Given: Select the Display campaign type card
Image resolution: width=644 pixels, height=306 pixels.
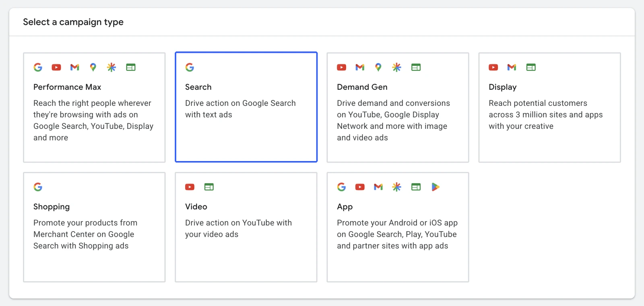Looking at the screenshot, I should click(550, 108).
